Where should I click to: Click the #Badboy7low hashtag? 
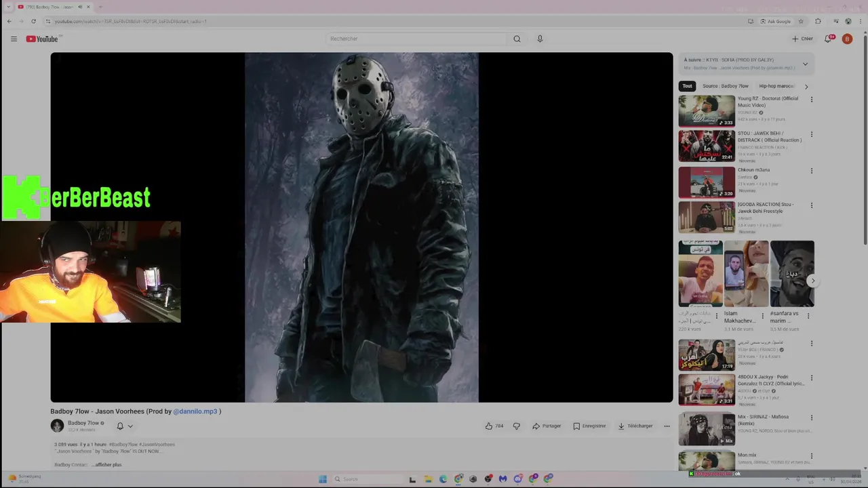123,445
